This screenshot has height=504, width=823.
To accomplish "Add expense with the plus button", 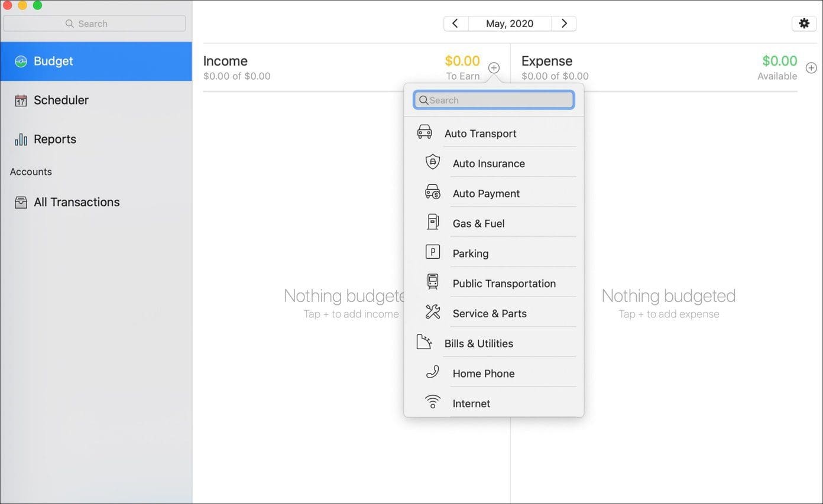I will tap(811, 68).
